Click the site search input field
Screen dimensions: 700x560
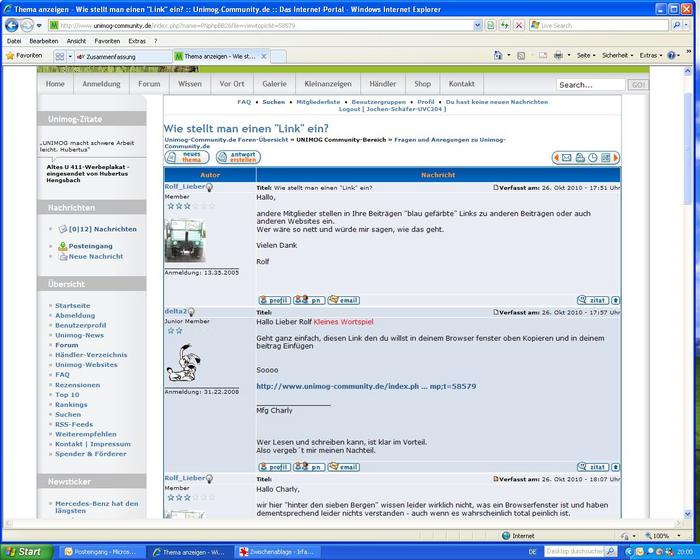589,86
